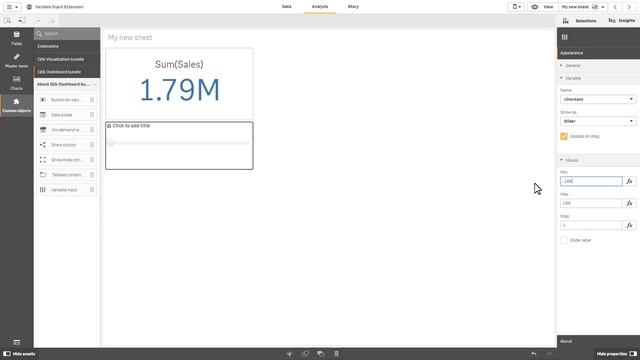Open the About section in properties
The image size is (640, 360).
[x=598, y=341]
